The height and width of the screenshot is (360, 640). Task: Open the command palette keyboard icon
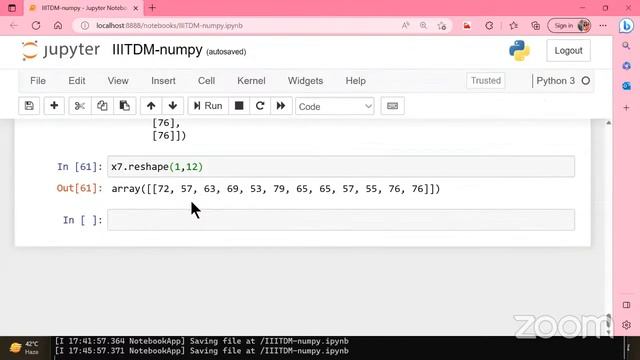coord(392,106)
